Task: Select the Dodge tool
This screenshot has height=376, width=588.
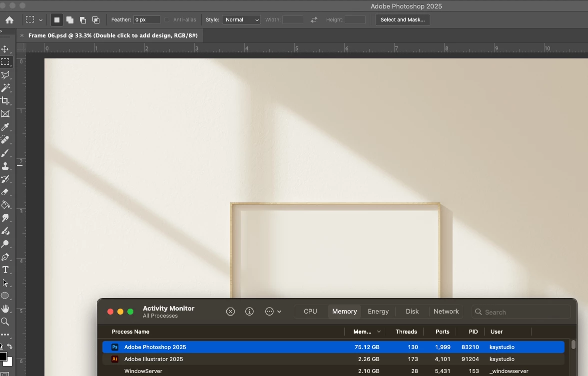Action: tap(5, 244)
